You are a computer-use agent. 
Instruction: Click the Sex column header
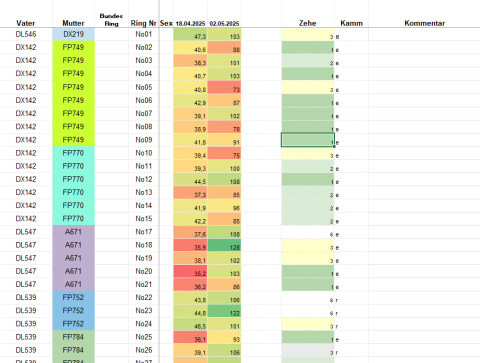[166, 23]
